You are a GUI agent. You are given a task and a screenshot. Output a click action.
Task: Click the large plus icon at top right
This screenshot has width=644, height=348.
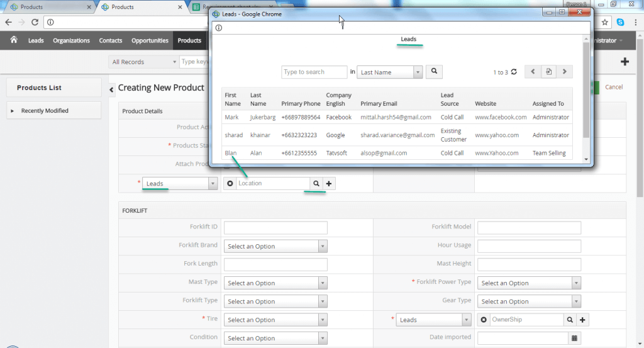(x=625, y=62)
